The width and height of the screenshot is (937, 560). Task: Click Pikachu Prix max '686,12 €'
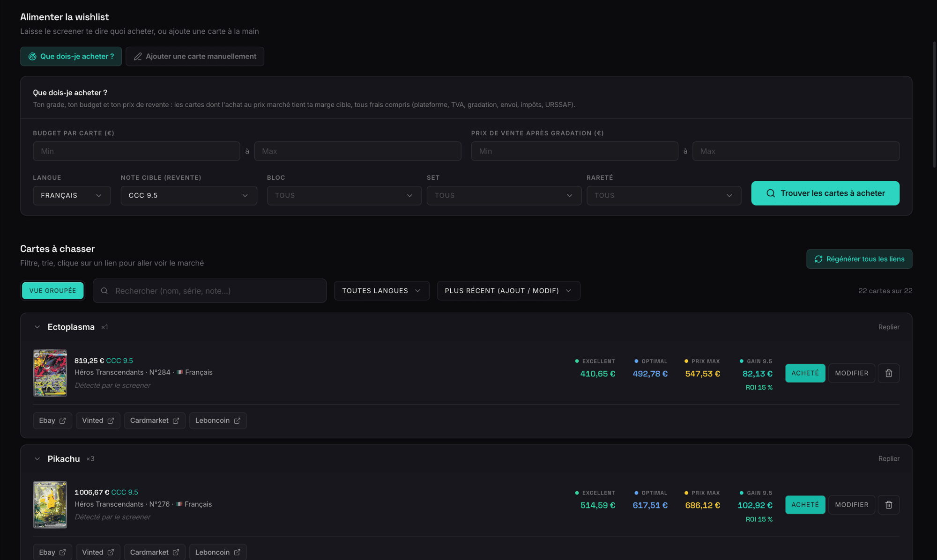(x=702, y=505)
